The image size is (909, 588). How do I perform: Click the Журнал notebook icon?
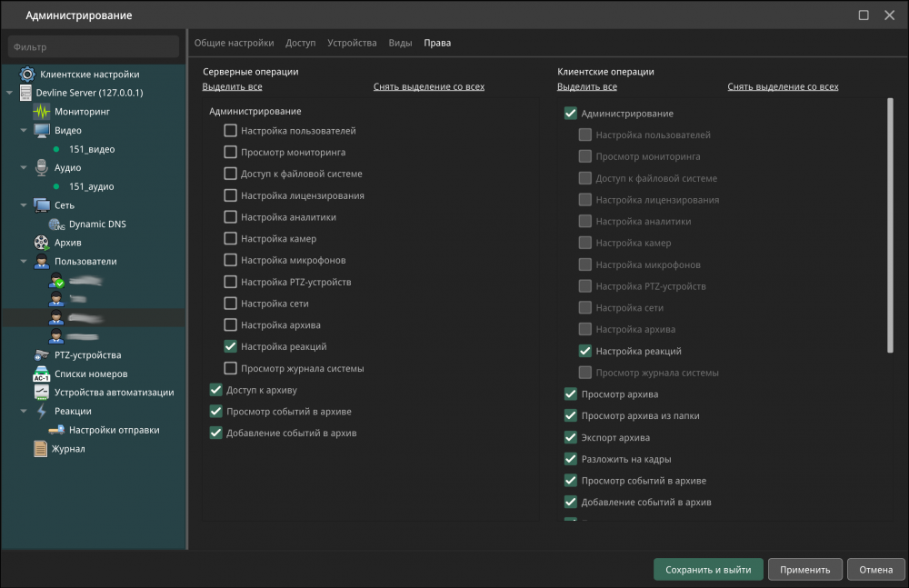click(40, 449)
